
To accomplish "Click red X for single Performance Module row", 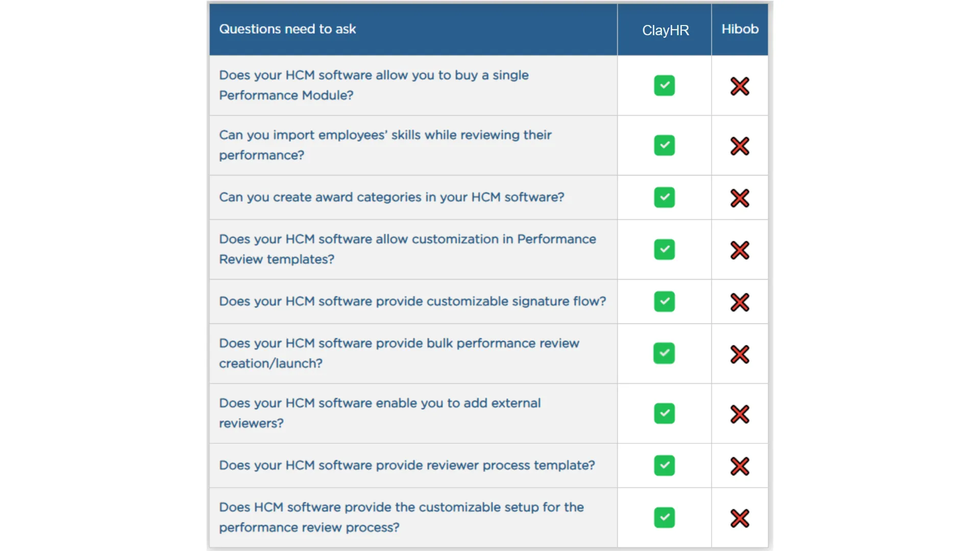I will coord(740,86).
